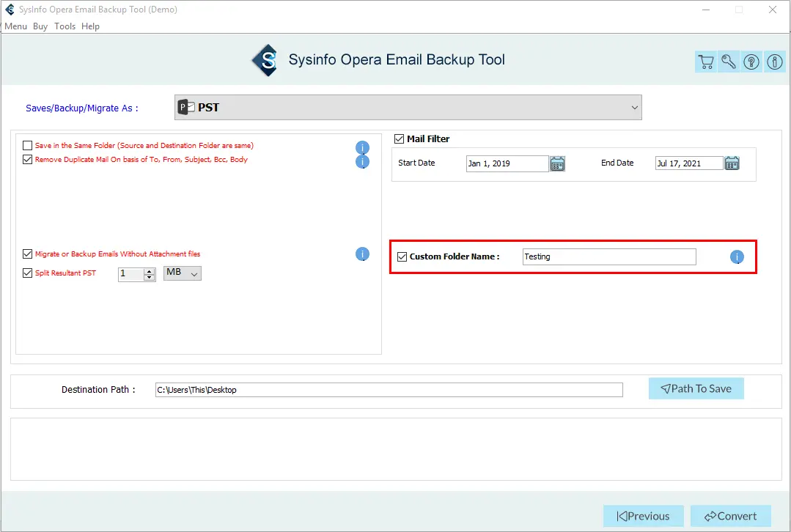Increase split size with up arrow
The width and height of the screenshot is (791, 532).
point(150,270)
